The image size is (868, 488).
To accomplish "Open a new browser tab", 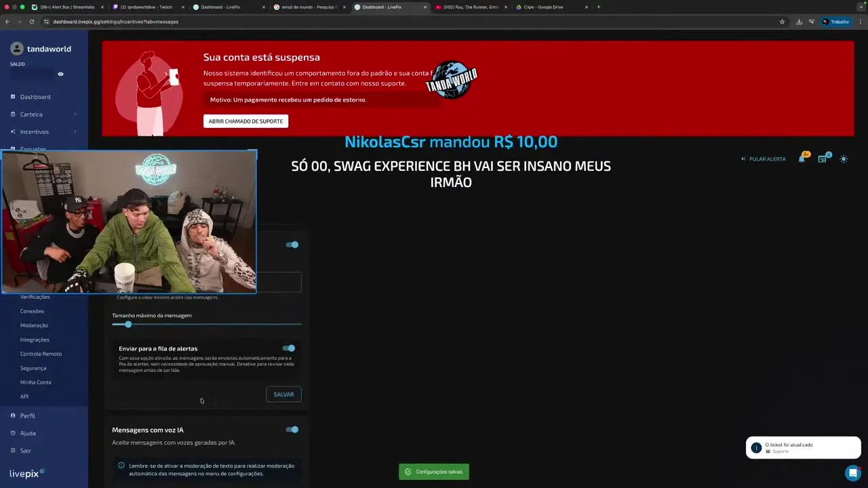I will coord(599,7).
